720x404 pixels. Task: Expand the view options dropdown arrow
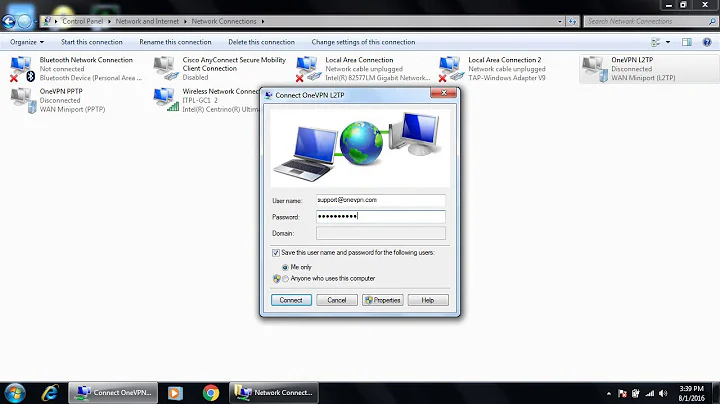click(x=668, y=42)
